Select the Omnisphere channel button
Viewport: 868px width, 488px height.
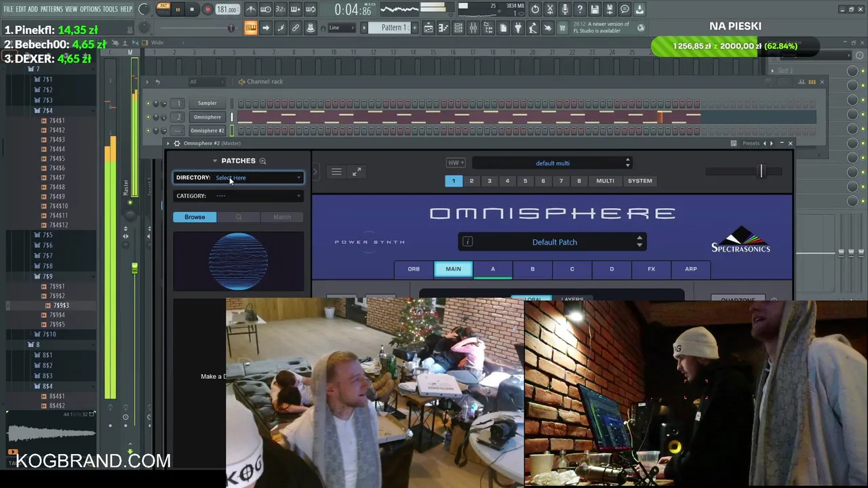coord(207,117)
